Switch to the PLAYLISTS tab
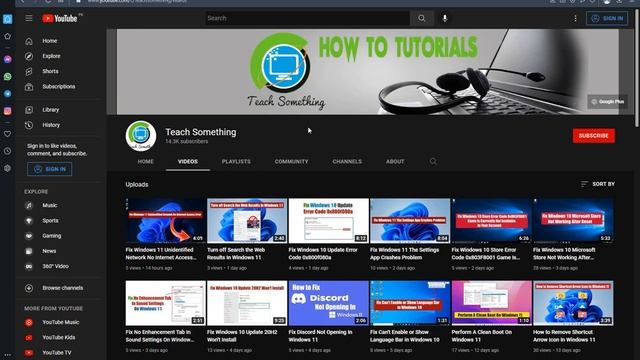The height and width of the screenshot is (360, 640). tap(236, 162)
